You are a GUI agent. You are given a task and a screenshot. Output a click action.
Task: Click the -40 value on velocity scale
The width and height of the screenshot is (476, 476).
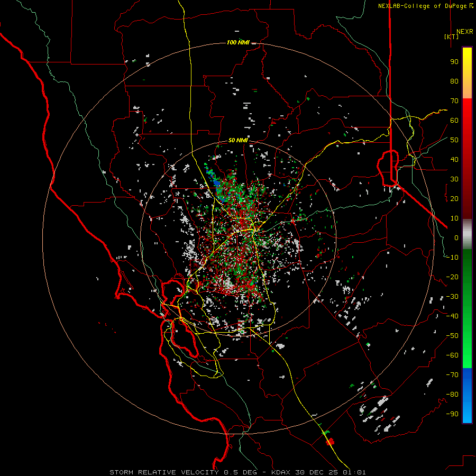point(452,316)
